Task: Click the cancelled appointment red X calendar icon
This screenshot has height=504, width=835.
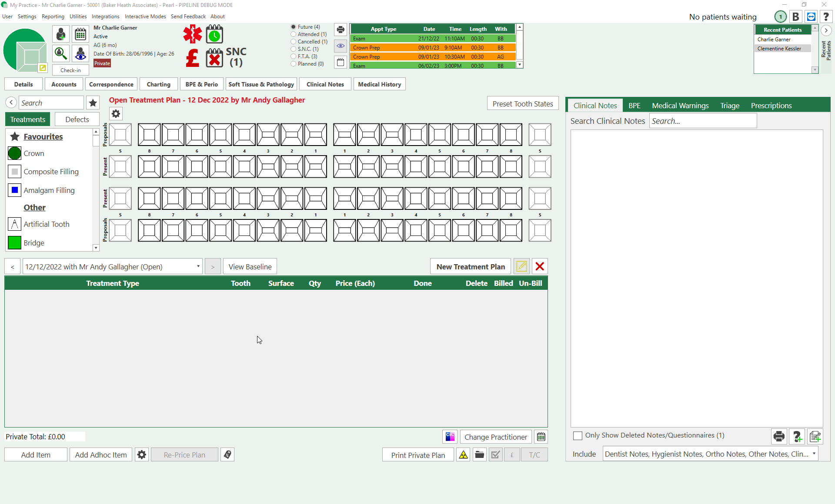Action: click(x=214, y=58)
